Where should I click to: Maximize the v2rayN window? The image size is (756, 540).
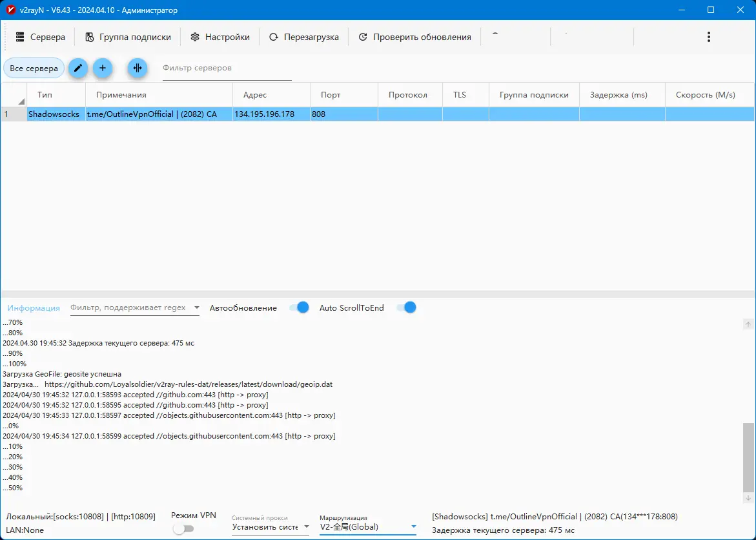coord(711,10)
